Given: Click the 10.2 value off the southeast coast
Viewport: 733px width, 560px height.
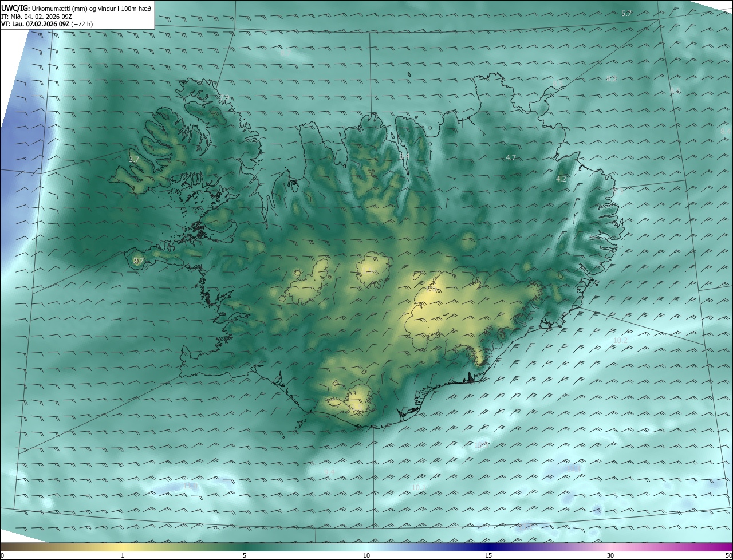Looking at the screenshot, I should (x=620, y=340).
